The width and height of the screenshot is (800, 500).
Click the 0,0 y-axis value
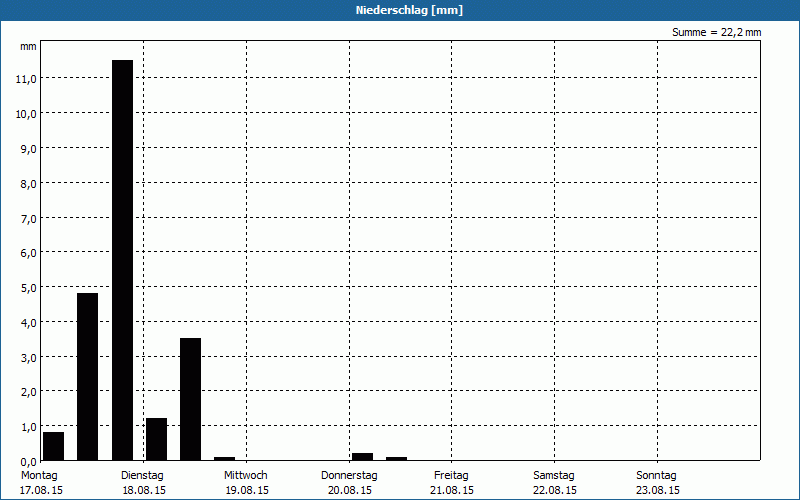coord(28,462)
